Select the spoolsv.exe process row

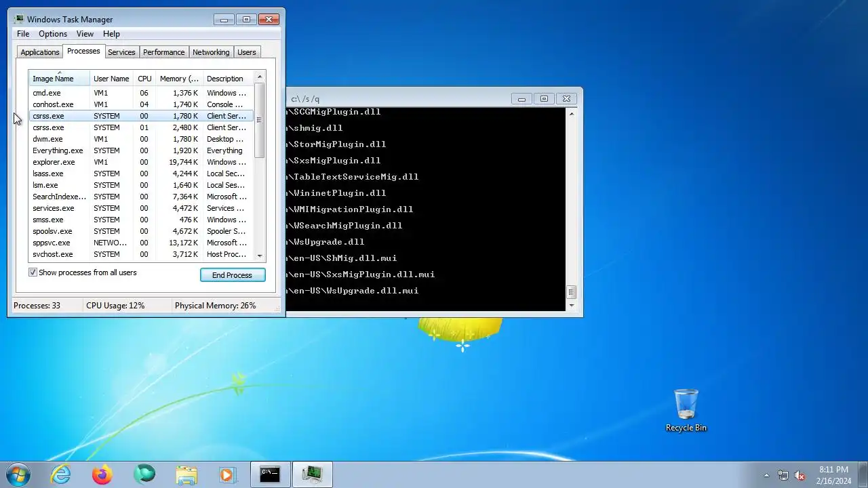pos(141,231)
